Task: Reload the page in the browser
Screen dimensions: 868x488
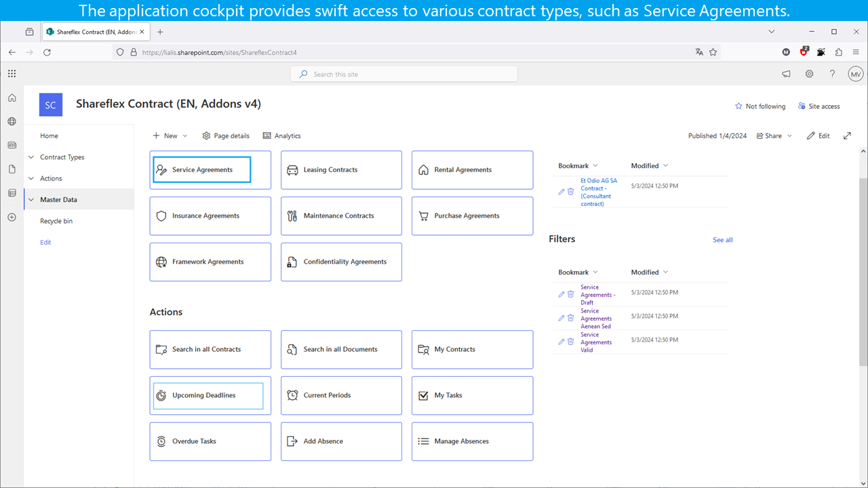Action: (x=47, y=52)
